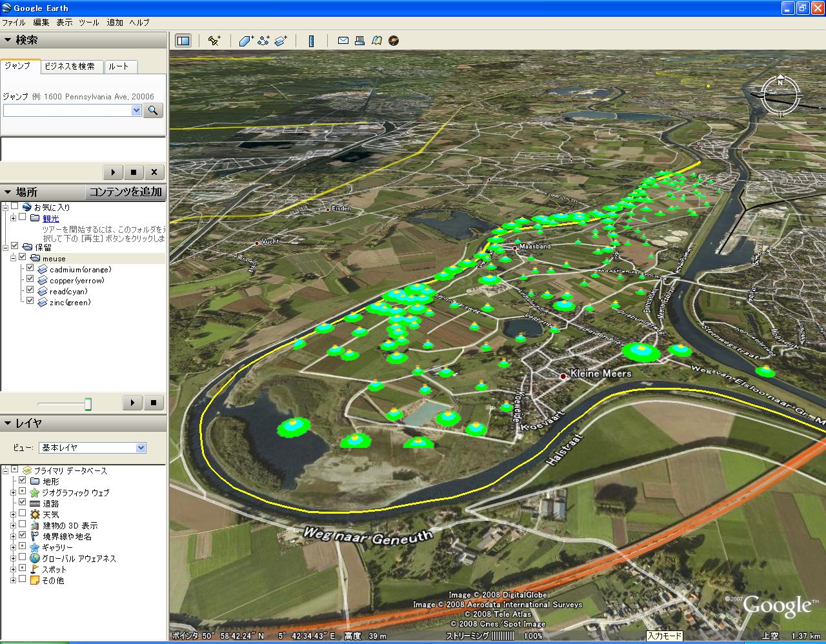The image size is (826, 644).
Task: Click the Add Placemark pushpin icon
Action: coord(214,41)
